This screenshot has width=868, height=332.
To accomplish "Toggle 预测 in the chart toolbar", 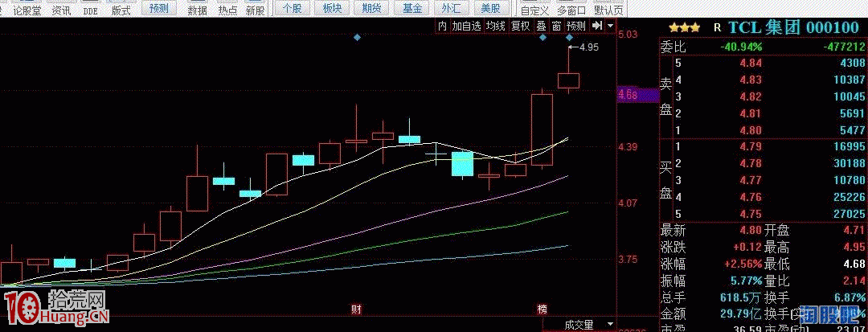I will (x=576, y=26).
